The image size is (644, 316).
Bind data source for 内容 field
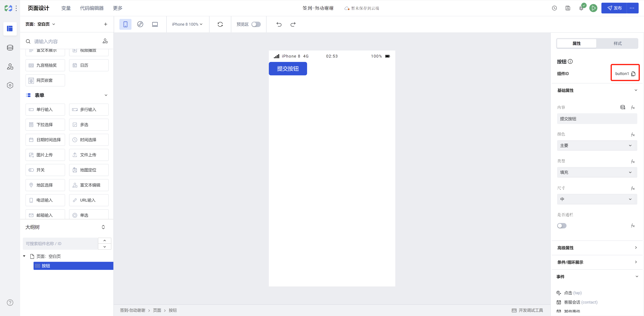pyautogui.click(x=623, y=107)
